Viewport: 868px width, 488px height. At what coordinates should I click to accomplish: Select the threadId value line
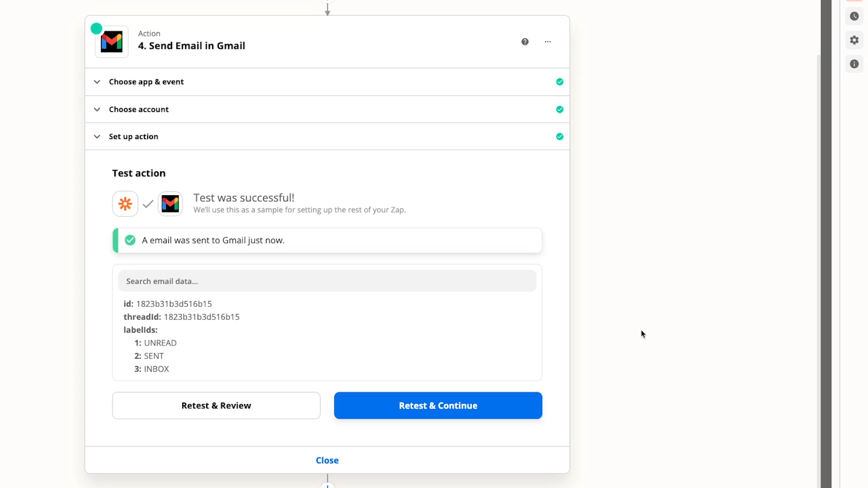[x=182, y=317]
